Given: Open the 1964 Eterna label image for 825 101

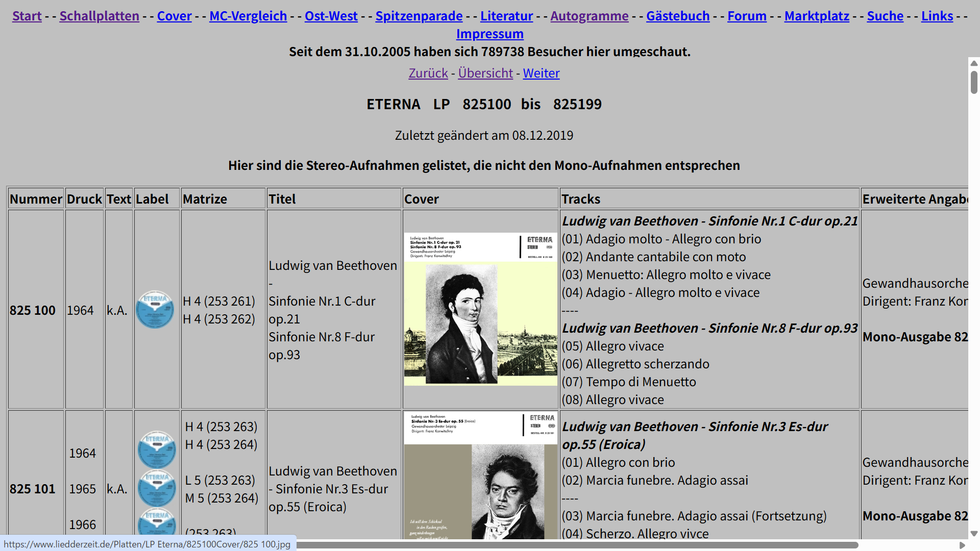Looking at the screenshot, I should [x=157, y=449].
